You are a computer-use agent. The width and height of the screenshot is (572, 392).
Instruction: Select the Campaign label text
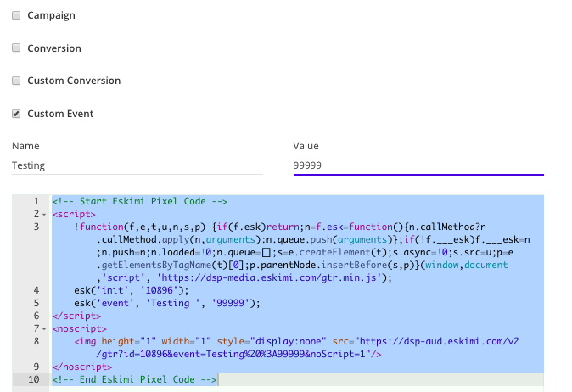click(x=52, y=15)
